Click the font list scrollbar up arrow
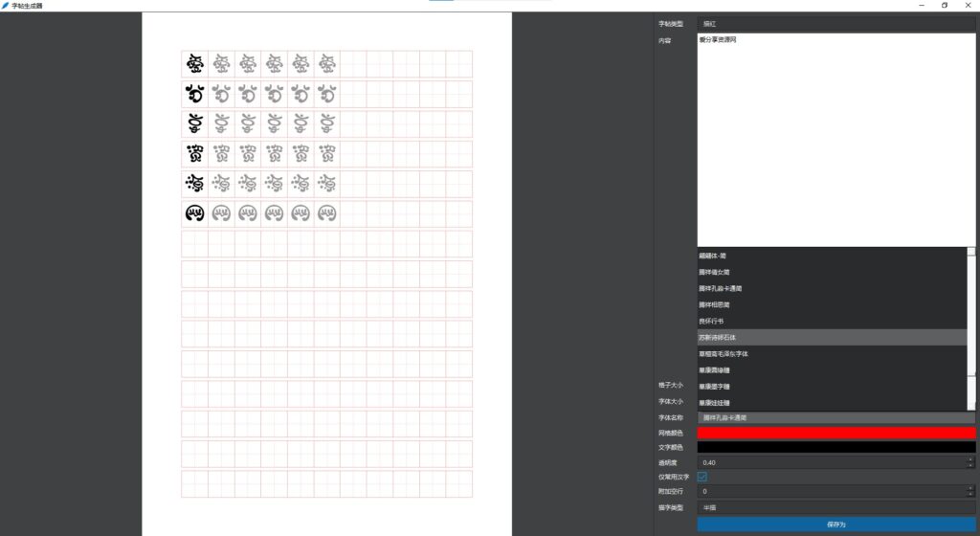Screen dimensions: 980x536 (x=971, y=252)
